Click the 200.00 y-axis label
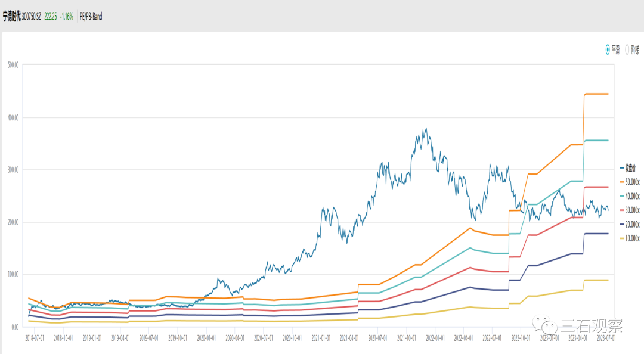Image resolution: width=644 pixels, height=354 pixels. click(13, 222)
